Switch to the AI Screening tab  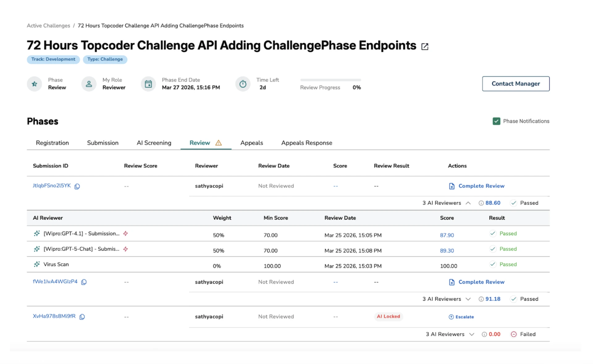(x=154, y=143)
